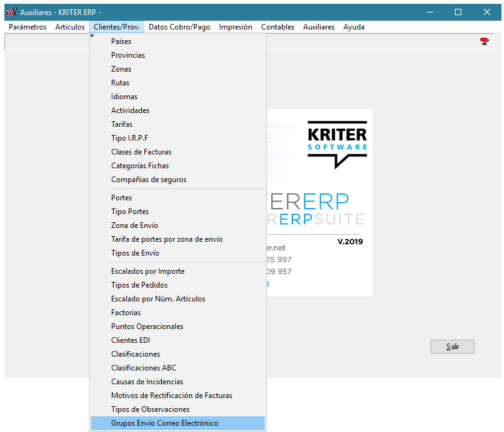The image size is (504, 432).
Task: Collapse the Clientes/Prov. menu
Action: click(x=117, y=27)
